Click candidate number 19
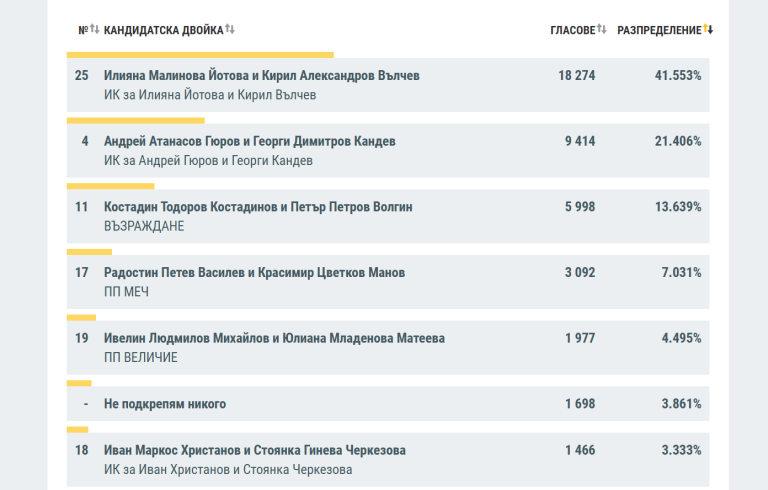The image size is (768, 490). coord(81,338)
